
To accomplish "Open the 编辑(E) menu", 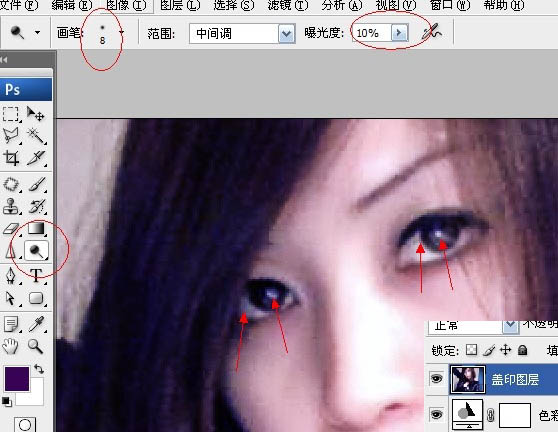I will click(72, 5).
